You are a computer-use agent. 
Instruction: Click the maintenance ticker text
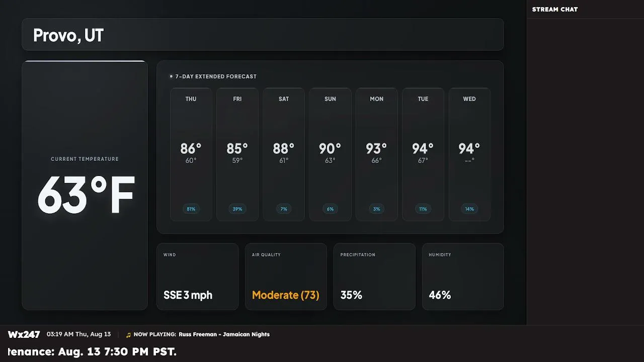93,351
